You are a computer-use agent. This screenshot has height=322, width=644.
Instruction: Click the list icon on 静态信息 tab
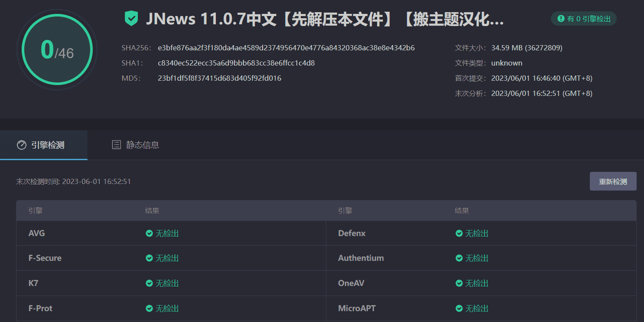click(116, 145)
